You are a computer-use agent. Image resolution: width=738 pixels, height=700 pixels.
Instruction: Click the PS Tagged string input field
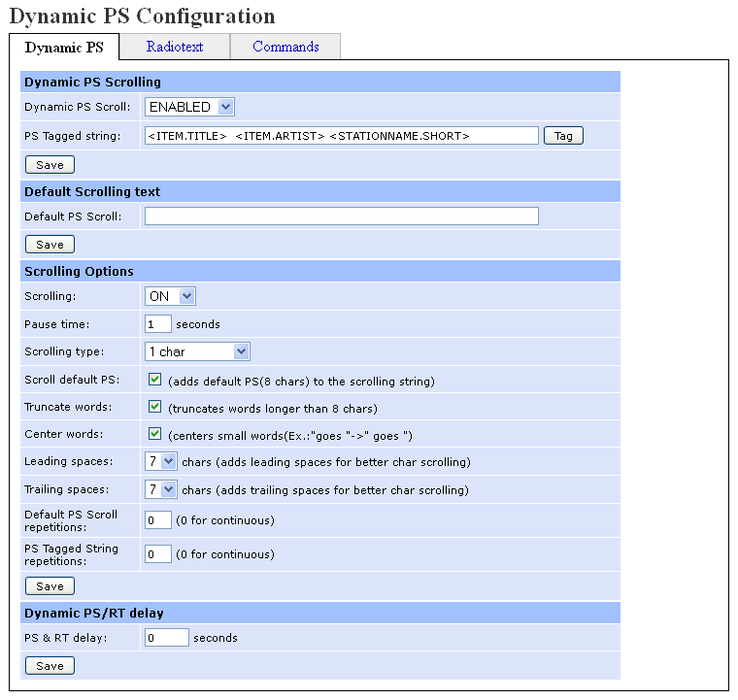pos(342,136)
